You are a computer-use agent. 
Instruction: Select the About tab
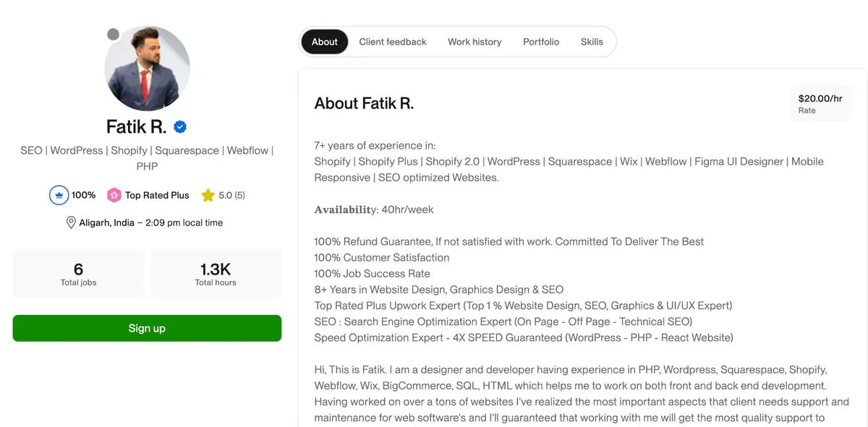(x=324, y=42)
